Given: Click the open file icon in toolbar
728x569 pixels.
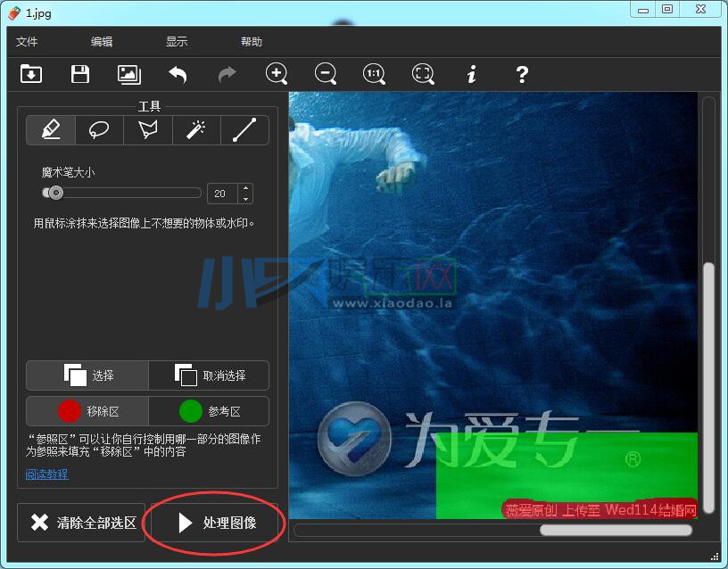Looking at the screenshot, I should tap(31, 74).
